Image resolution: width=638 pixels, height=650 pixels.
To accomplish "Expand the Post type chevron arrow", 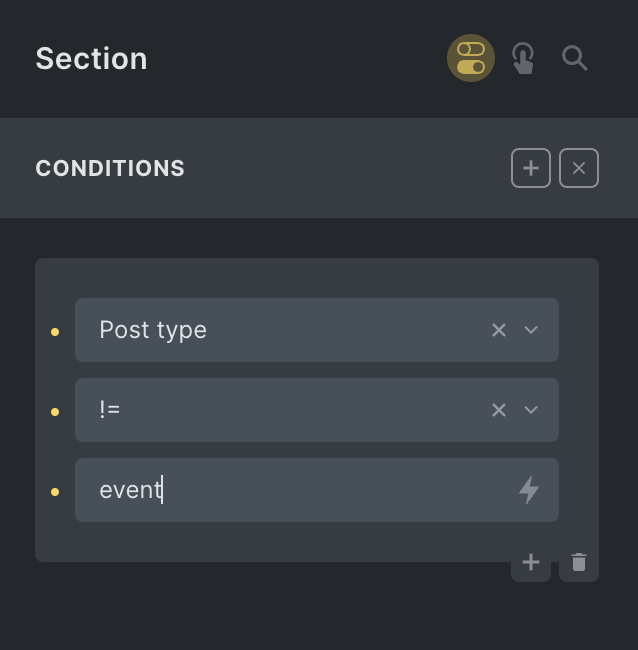I will (531, 330).
